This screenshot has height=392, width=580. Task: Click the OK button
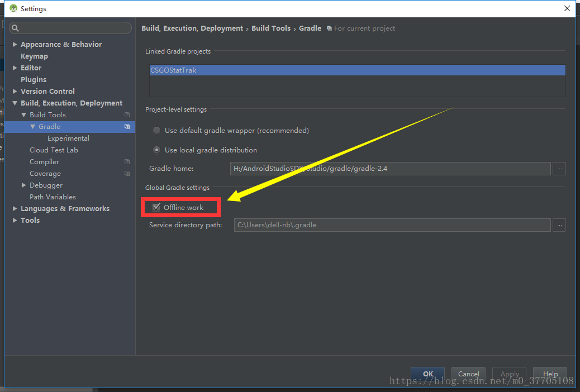pyautogui.click(x=427, y=374)
